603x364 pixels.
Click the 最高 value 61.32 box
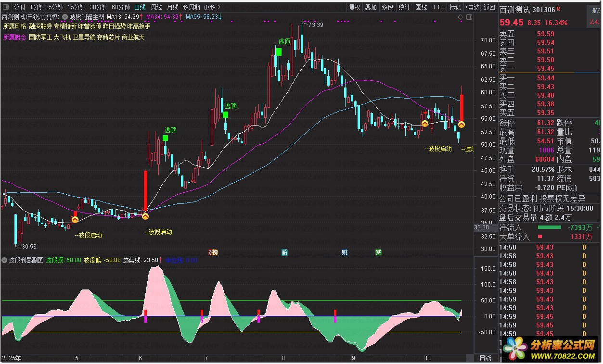coord(545,132)
